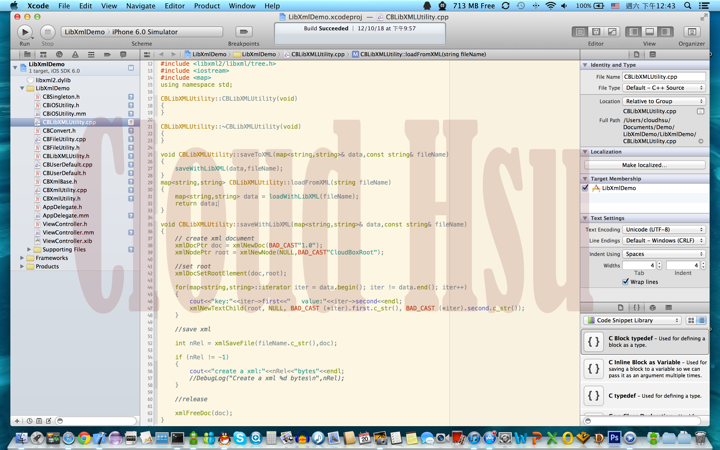Toggle the Breakpoints button
720x450 pixels.
[x=244, y=32]
